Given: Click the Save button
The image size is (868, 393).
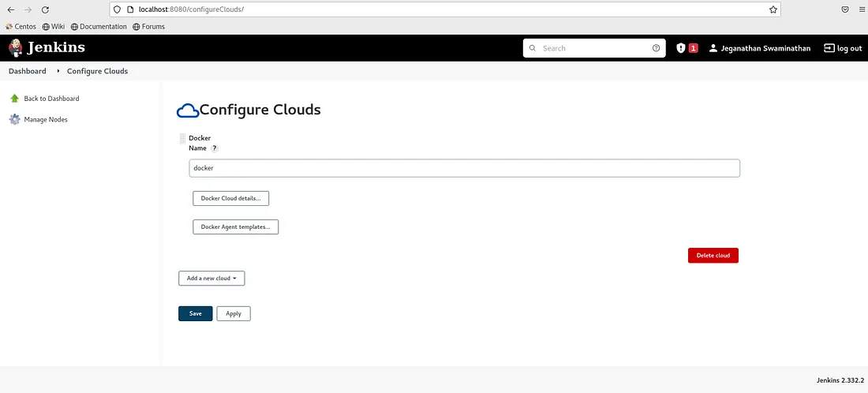Looking at the screenshot, I should point(196,313).
